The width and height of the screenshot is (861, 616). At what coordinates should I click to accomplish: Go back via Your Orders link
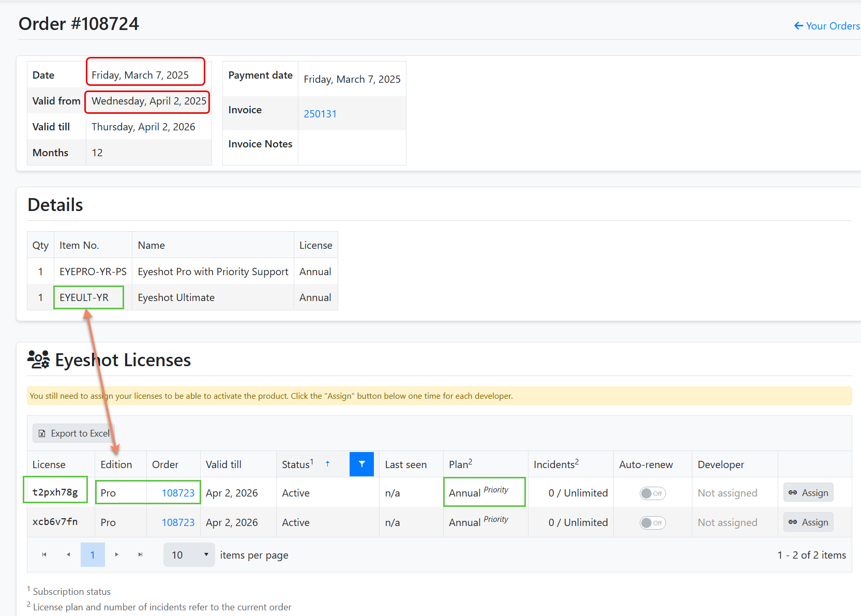[x=827, y=26]
